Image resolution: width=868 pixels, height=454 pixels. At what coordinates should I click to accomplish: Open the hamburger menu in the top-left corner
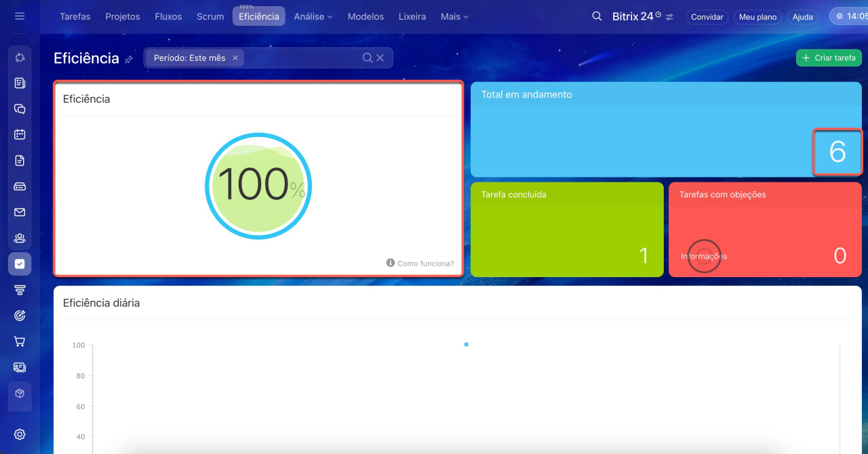point(20,16)
